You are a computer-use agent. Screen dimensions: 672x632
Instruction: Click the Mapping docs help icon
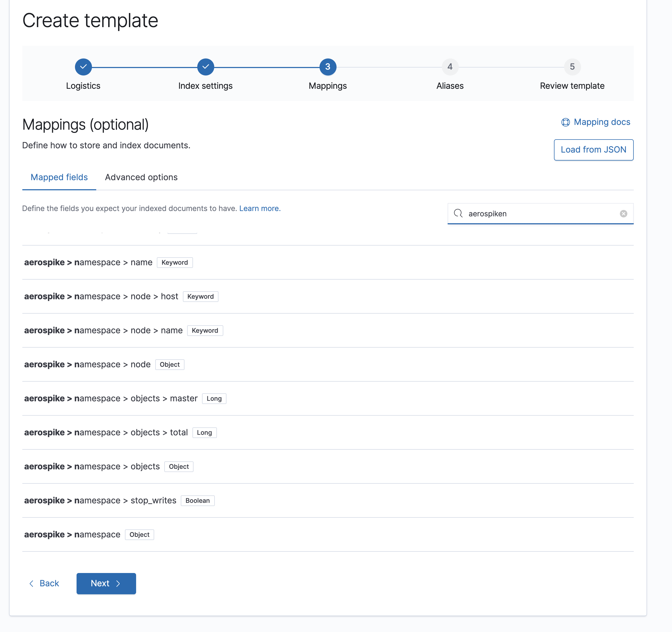click(x=565, y=122)
